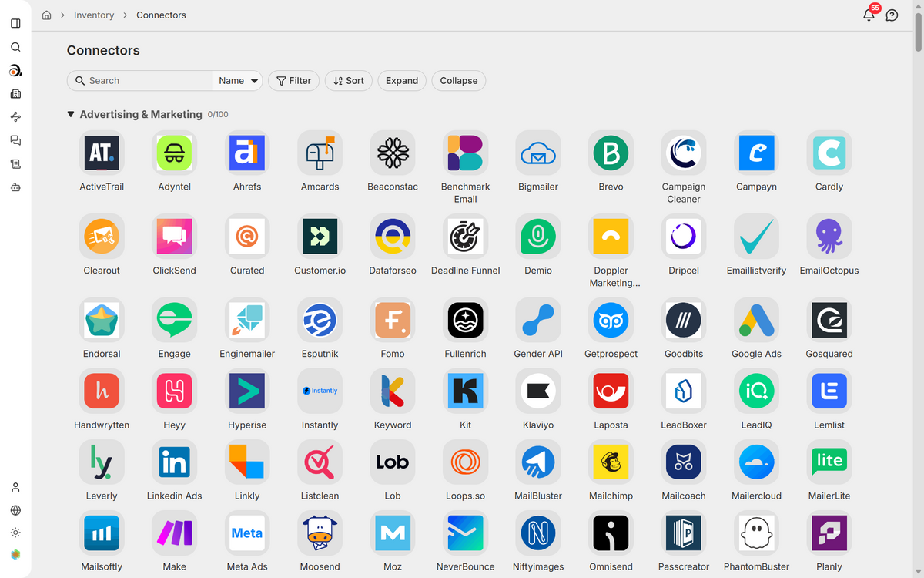The height and width of the screenshot is (578, 924).
Task: Choose the Klaviyo connector
Action: point(538,391)
